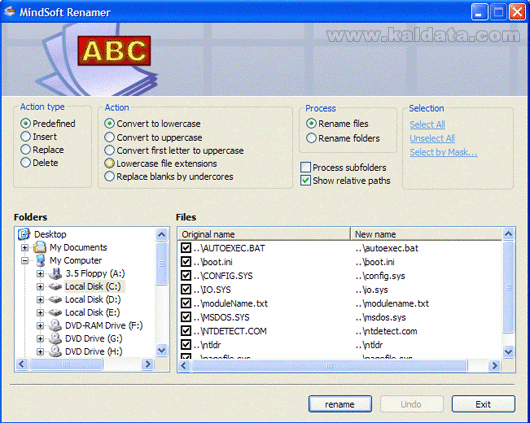Uncheck the CONFIG.SYS file checkbox

point(186,275)
